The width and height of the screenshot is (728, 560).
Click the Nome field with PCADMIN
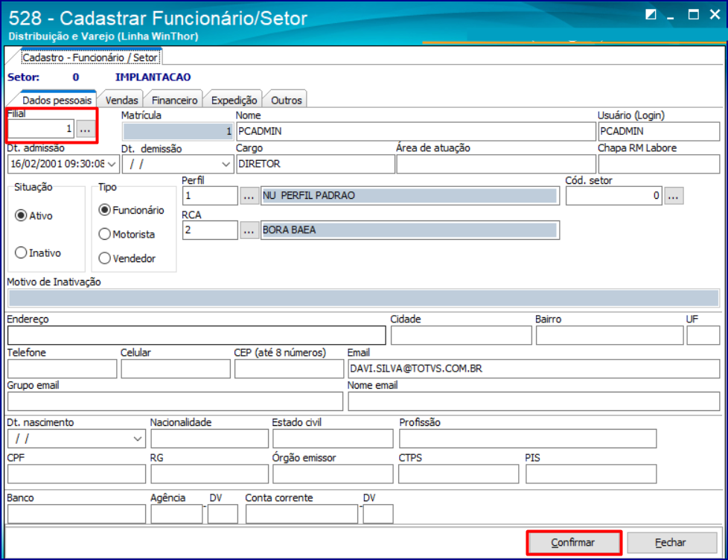click(x=416, y=131)
